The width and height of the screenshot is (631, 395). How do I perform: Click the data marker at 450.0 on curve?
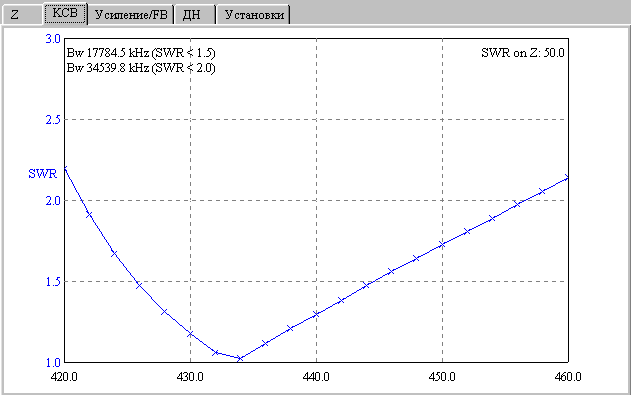tap(442, 244)
